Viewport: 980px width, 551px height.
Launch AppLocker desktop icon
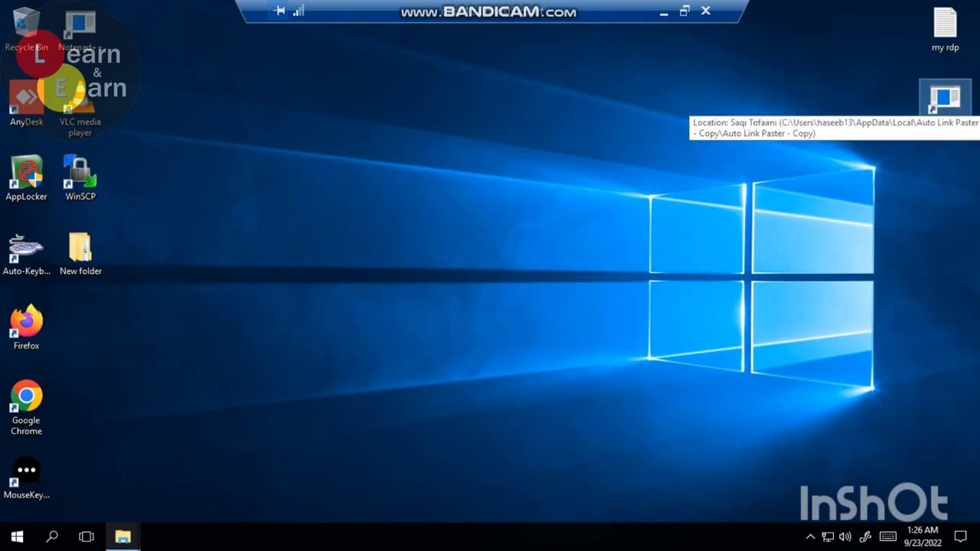tap(26, 178)
